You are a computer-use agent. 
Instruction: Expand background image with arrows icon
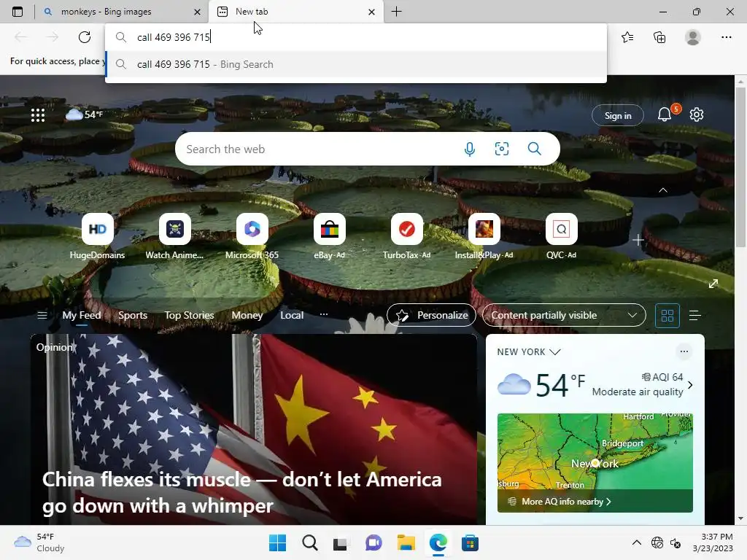pos(713,284)
